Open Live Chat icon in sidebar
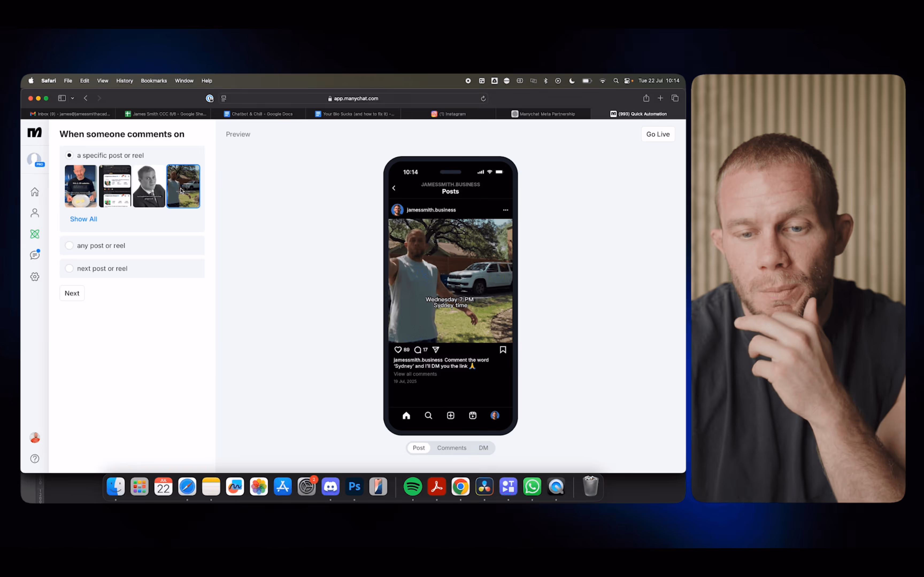The image size is (924, 577). coord(35,255)
